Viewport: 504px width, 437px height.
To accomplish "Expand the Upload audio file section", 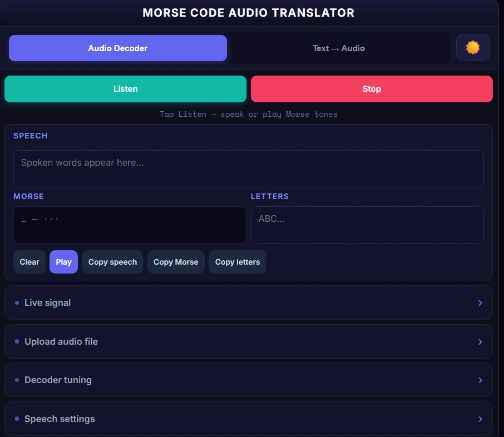I will tap(249, 341).
